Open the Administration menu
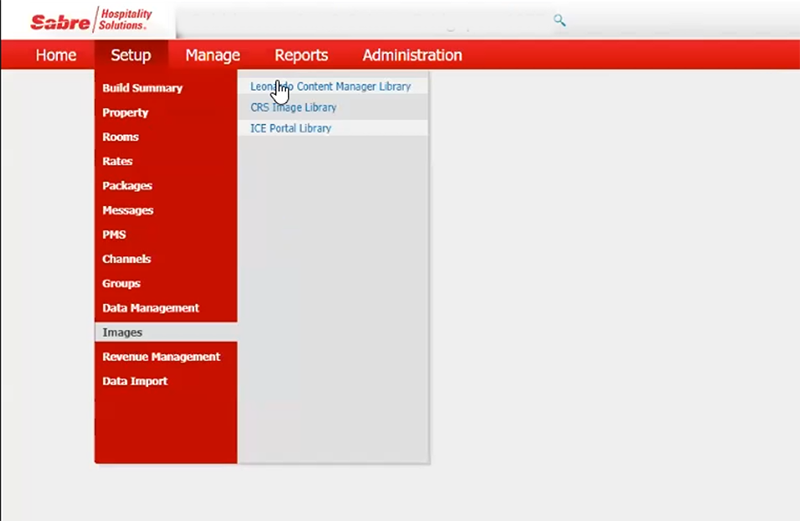 412,55
